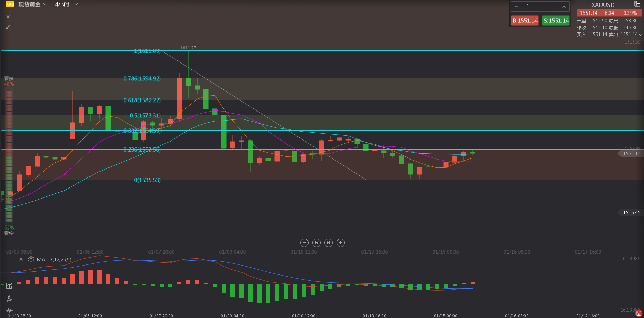The image size is (644, 318).
Task: Open MACD indicator settings gear
Action: pos(31,259)
